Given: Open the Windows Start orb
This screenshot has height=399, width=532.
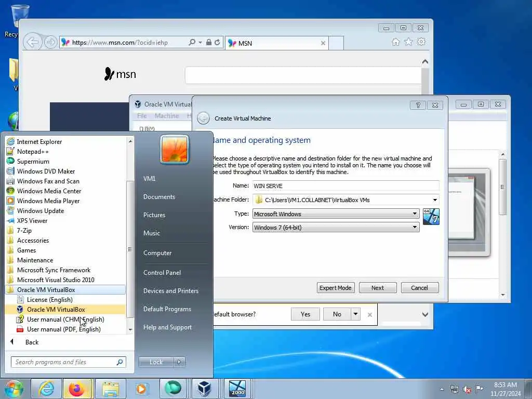Looking at the screenshot, I should 14,389.
